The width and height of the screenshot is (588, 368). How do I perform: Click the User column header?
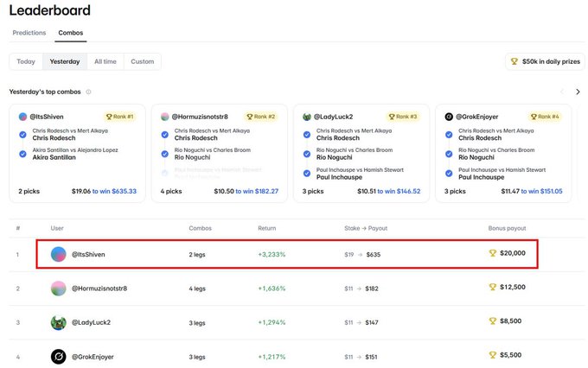tap(57, 228)
